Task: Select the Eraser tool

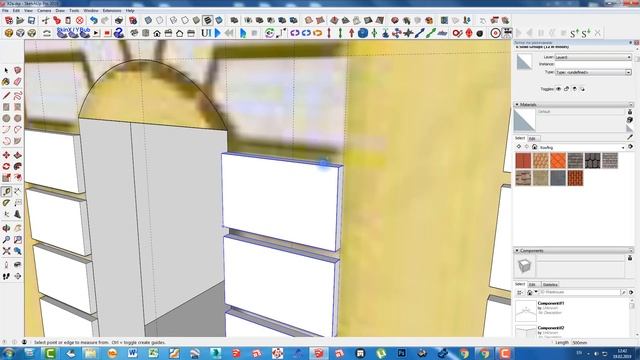Action: (x=18, y=82)
